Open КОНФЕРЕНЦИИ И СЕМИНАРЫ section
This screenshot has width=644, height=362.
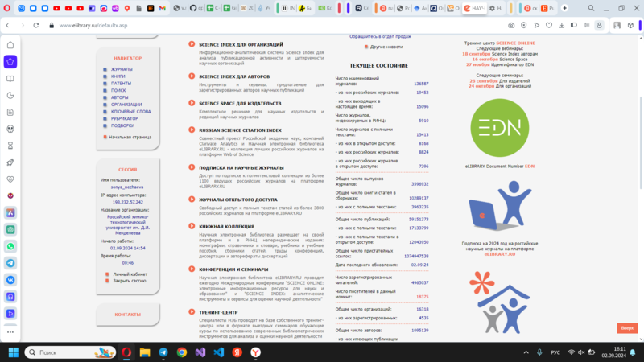233,269
